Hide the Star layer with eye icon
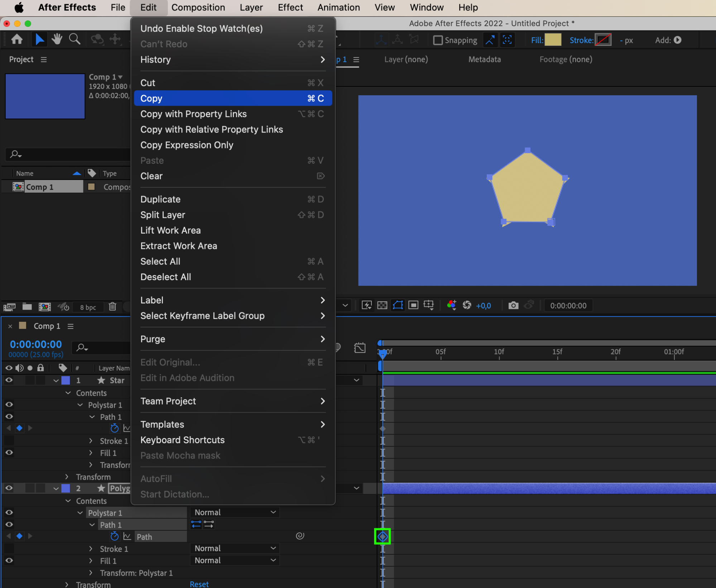The width and height of the screenshot is (716, 588). (9, 380)
